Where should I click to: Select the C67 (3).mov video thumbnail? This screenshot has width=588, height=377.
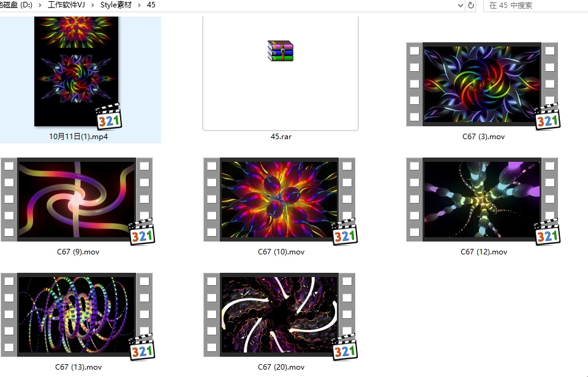[482, 84]
